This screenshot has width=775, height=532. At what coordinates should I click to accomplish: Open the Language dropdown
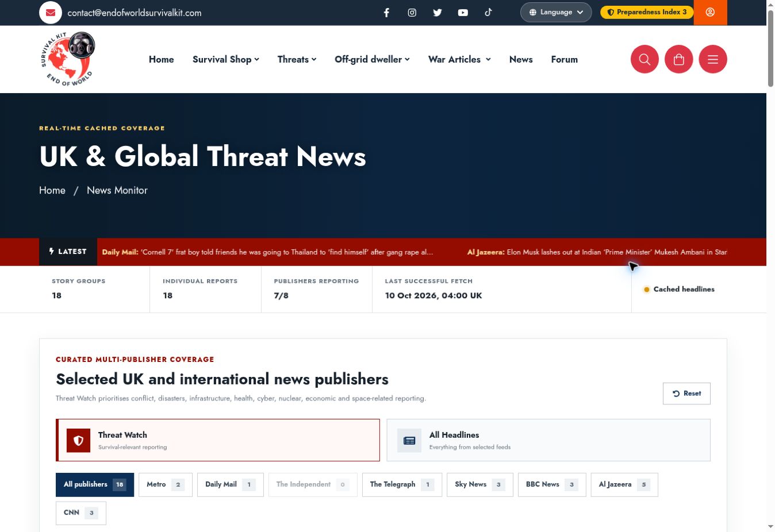(556, 12)
